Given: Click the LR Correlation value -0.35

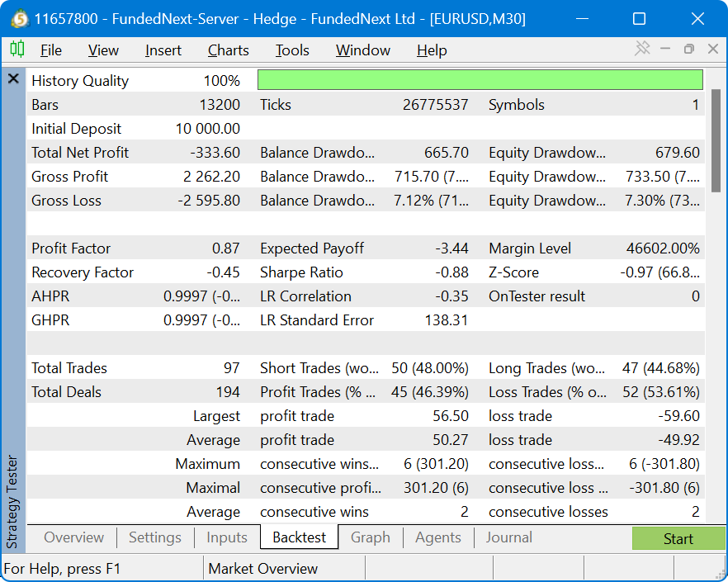Looking at the screenshot, I should 451,296.
